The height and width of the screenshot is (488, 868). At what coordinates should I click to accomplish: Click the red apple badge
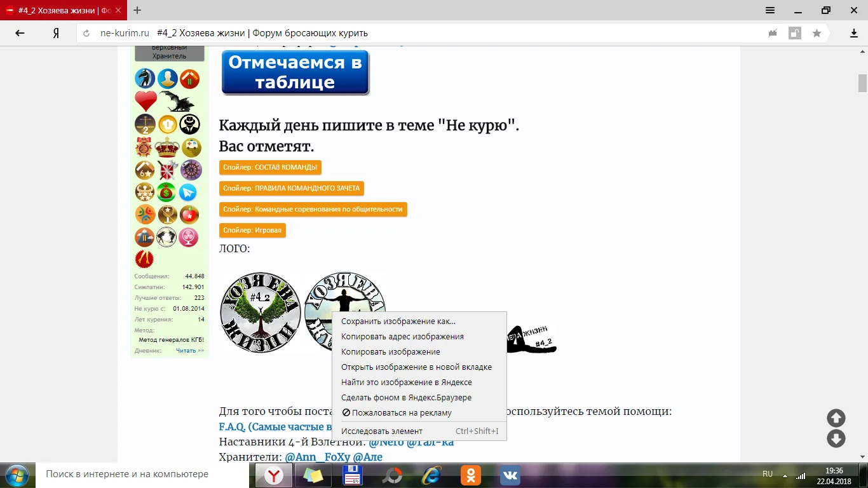[x=189, y=214]
